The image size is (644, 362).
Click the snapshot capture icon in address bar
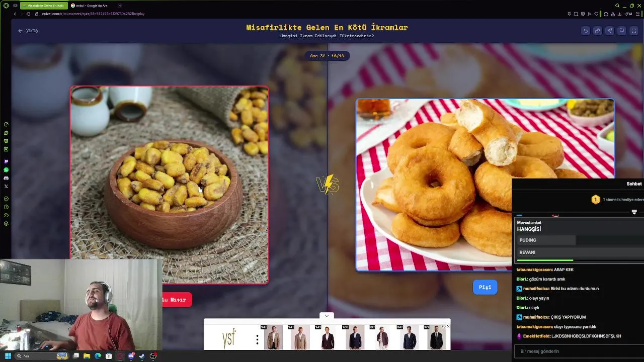click(576, 14)
